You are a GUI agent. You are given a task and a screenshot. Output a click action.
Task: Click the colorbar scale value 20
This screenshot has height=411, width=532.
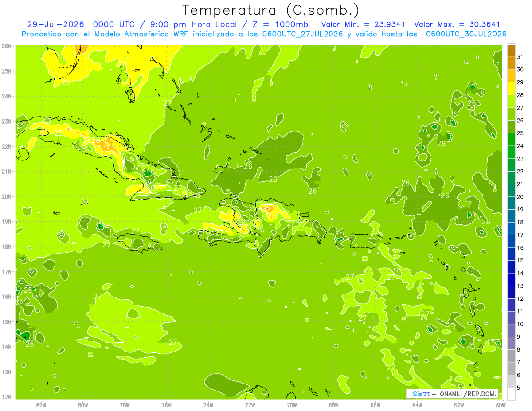tap(520, 196)
